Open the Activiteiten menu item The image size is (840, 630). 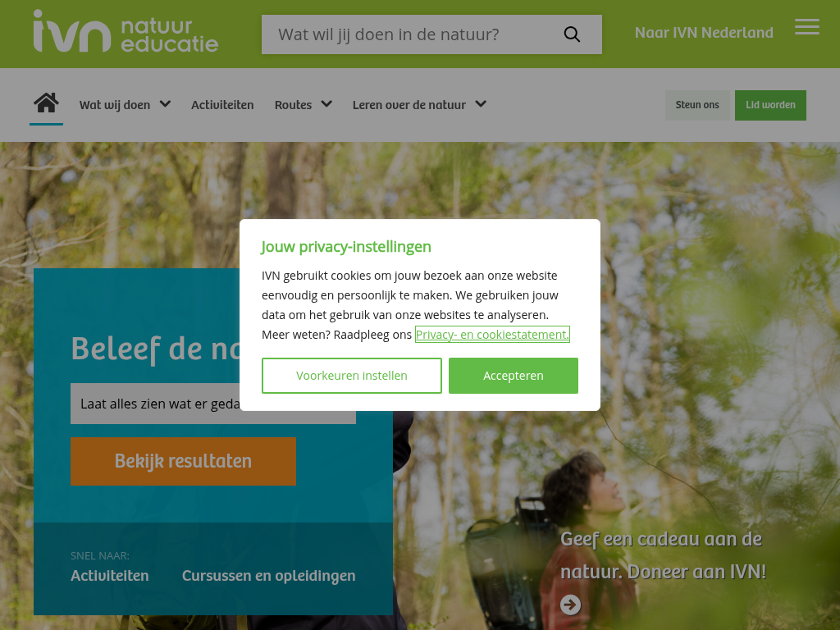coord(222,105)
